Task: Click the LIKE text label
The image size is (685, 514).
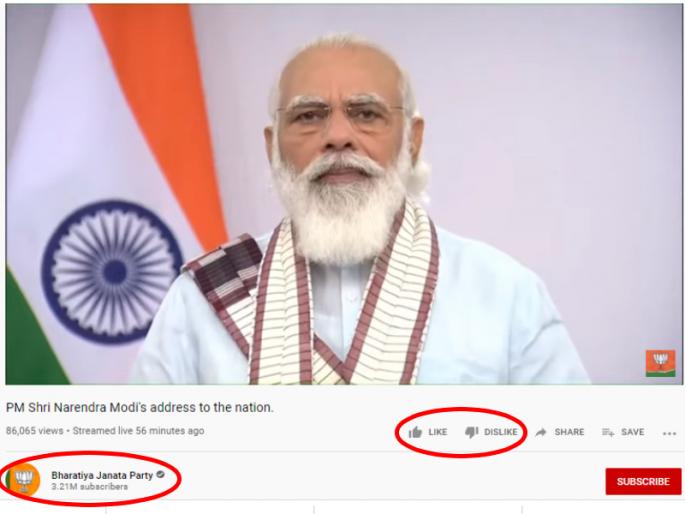Action: [x=438, y=432]
